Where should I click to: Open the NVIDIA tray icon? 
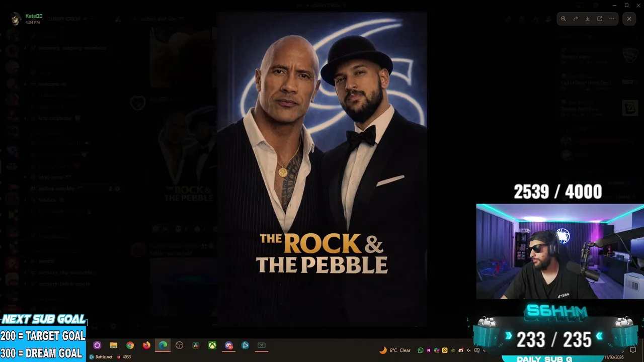(x=453, y=350)
